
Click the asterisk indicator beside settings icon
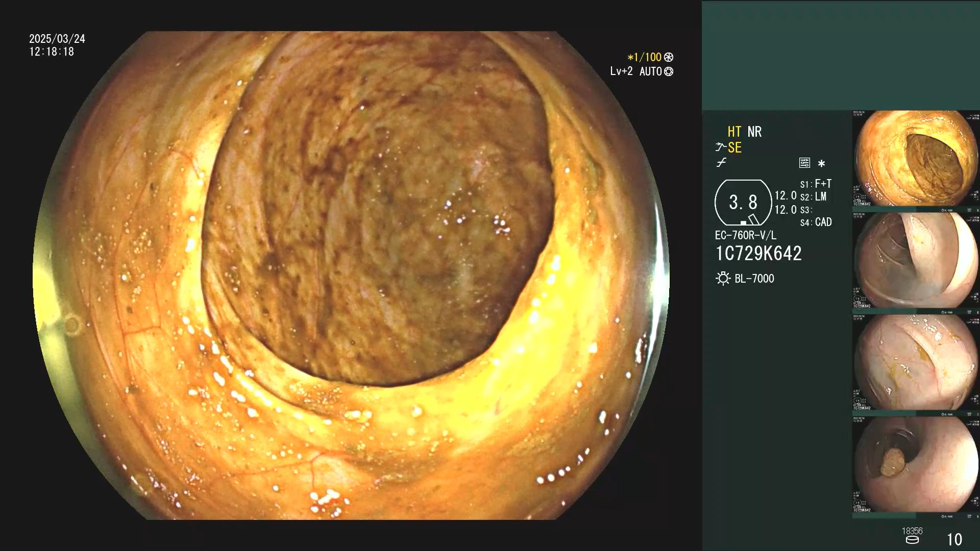pyautogui.click(x=821, y=164)
